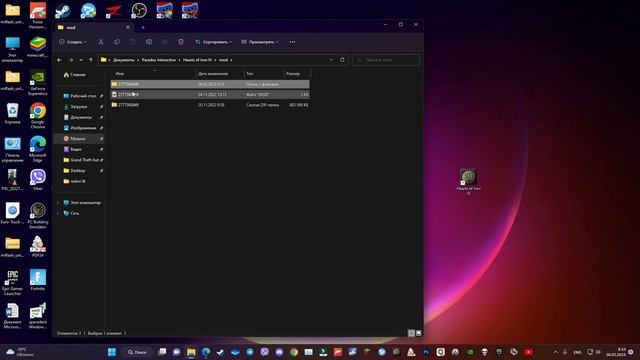Open Grand Theft Auto folder in sidebar

(80, 160)
